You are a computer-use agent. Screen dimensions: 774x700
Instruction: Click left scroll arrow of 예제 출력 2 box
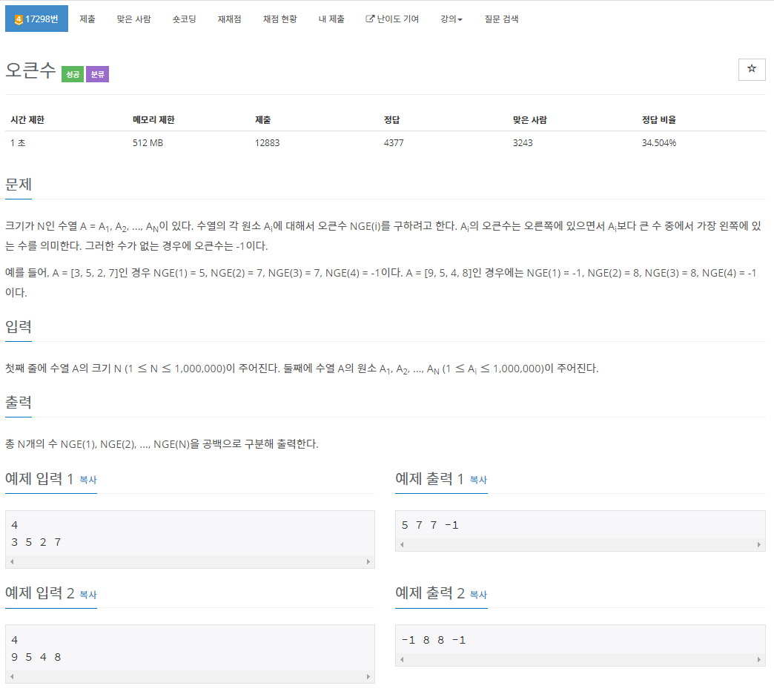(x=403, y=659)
